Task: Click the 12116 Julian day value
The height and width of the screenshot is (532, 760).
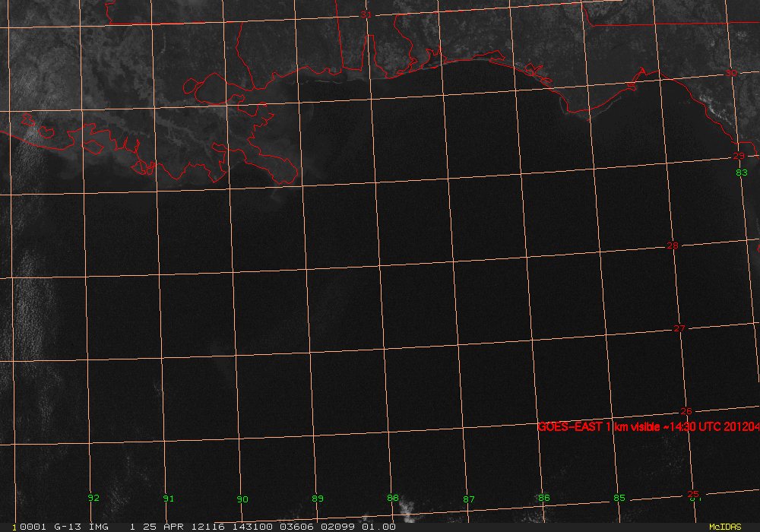Action: pos(208,527)
